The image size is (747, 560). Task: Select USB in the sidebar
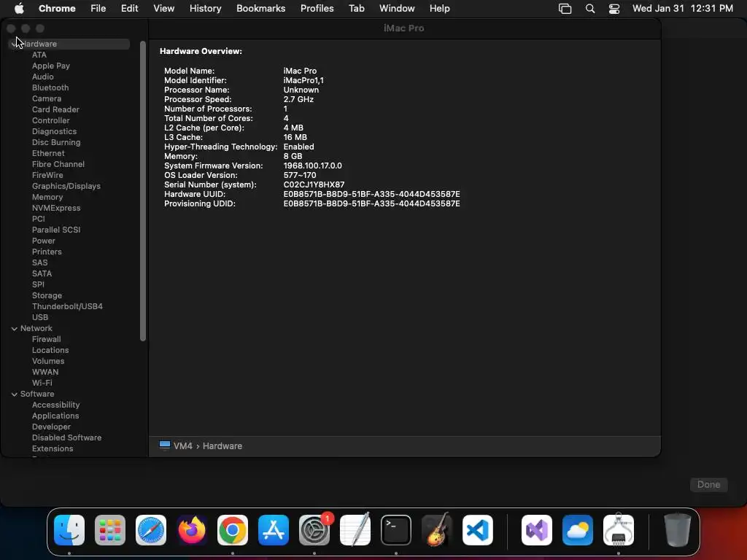tap(40, 318)
